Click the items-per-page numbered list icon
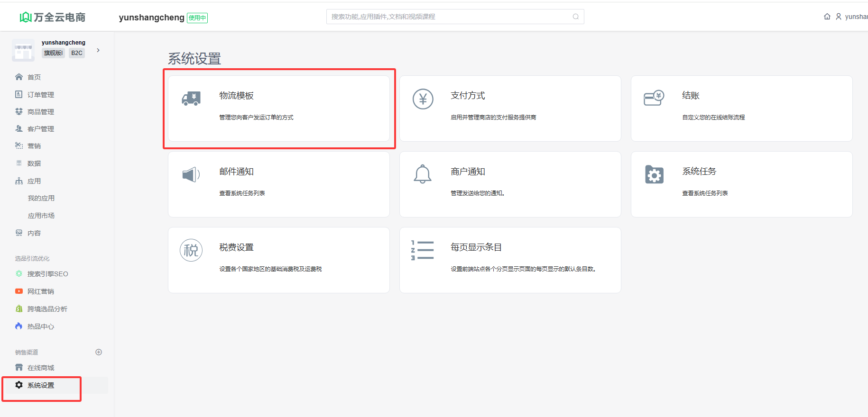Viewport: 868px width, 417px height. pyautogui.click(x=422, y=250)
